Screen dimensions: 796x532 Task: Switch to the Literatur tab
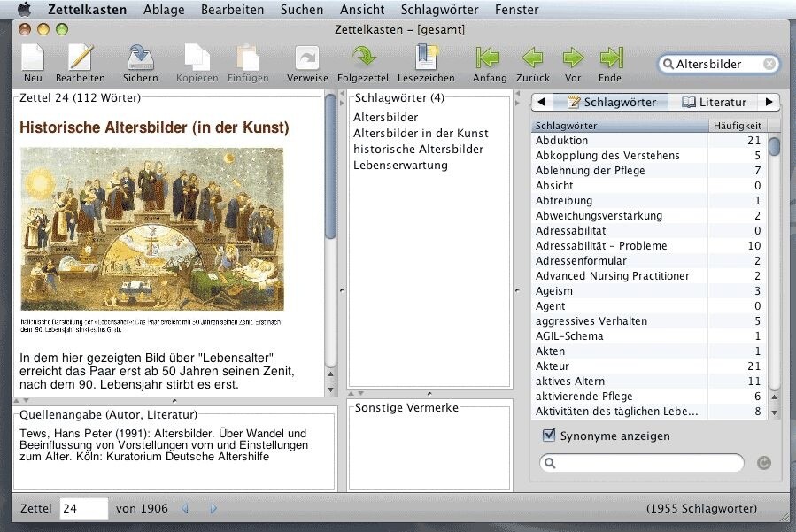click(x=715, y=102)
